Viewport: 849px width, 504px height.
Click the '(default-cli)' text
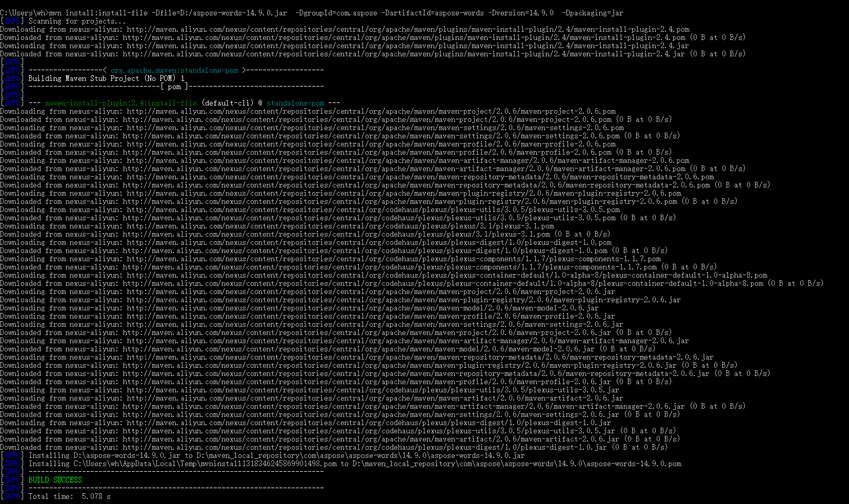point(228,103)
